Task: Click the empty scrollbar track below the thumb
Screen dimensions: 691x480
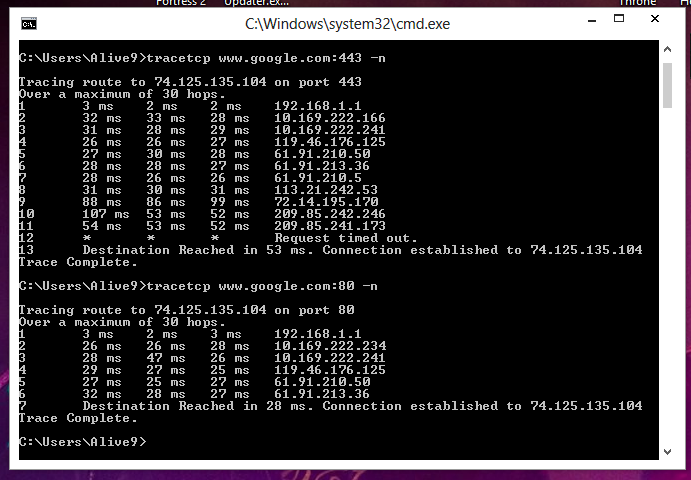Action: 667,273
